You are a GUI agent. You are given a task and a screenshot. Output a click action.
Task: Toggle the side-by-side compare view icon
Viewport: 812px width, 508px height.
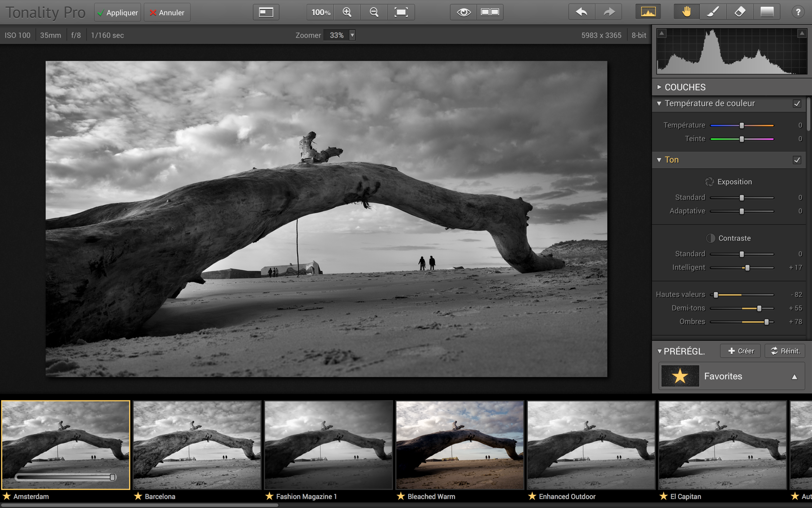coord(490,12)
